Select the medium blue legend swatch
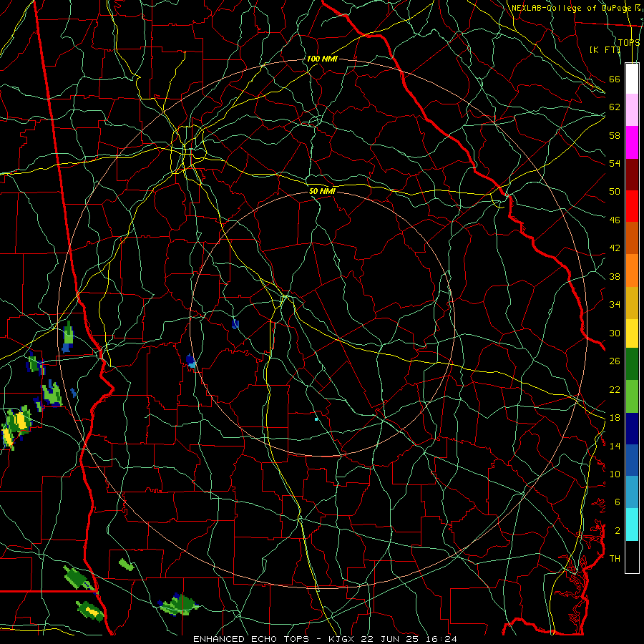Viewport: 644px width, 644px height. 632,460
